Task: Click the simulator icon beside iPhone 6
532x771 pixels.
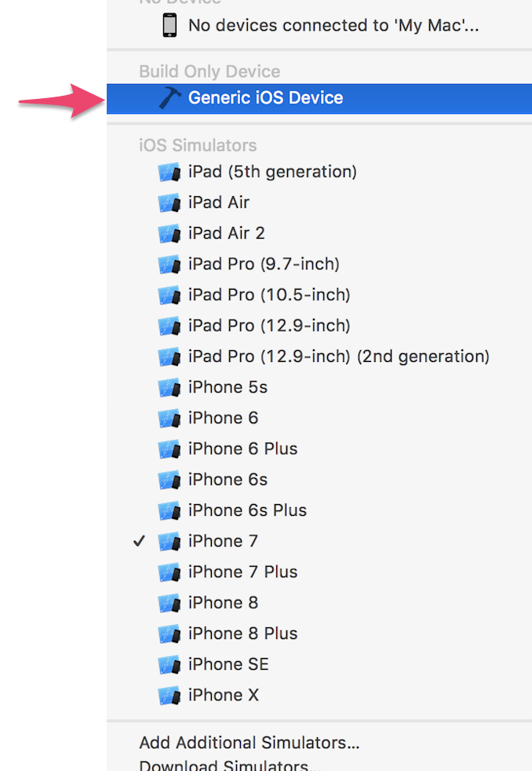Action: point(170,418)
